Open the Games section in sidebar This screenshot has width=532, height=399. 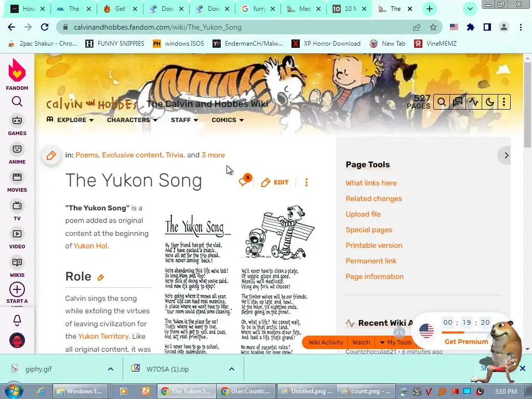(17, 125)
